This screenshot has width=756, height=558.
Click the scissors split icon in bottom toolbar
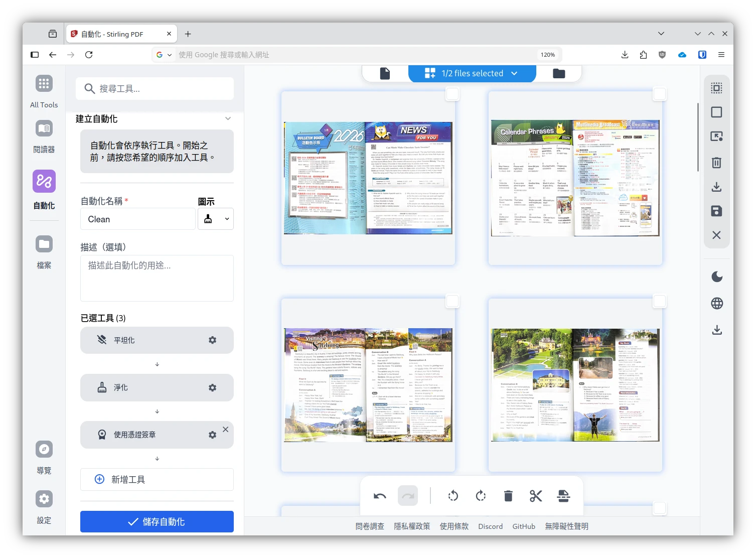[536, 496]
